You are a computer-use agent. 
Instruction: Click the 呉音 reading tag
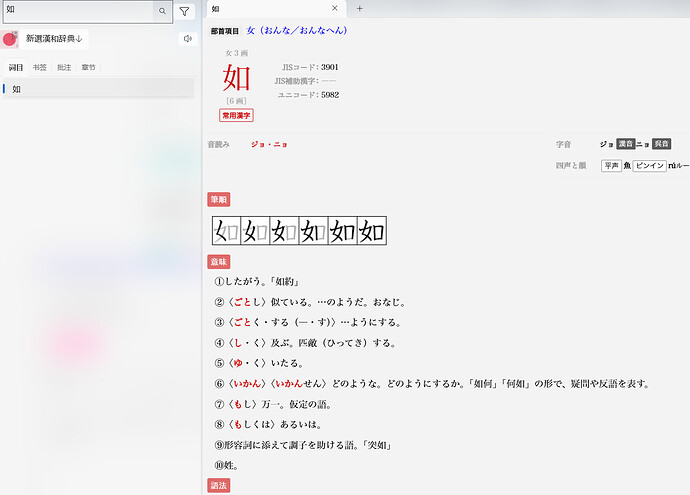point(661,144)
